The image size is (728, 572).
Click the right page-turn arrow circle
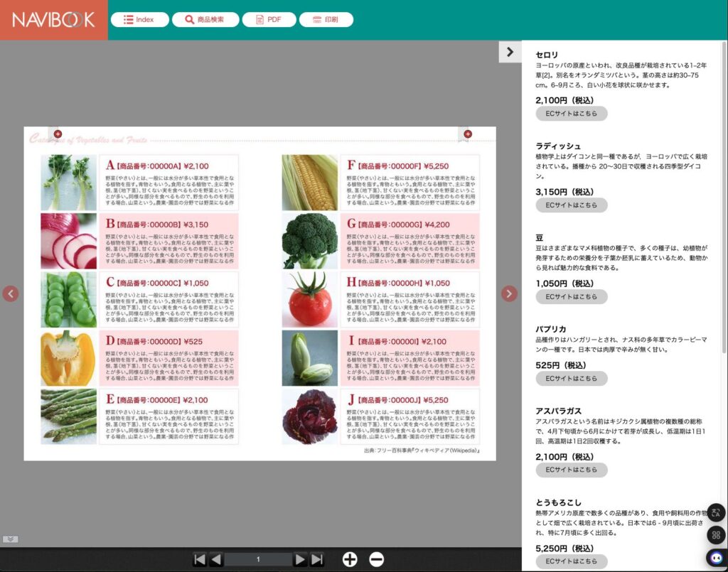509,293
